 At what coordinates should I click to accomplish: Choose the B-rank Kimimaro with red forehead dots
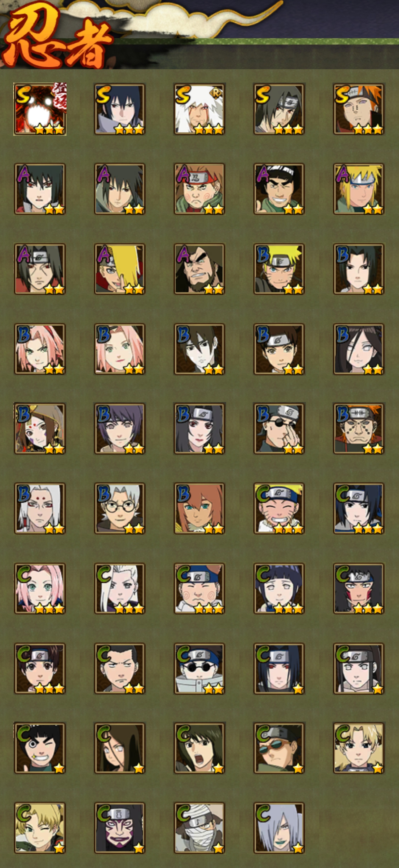(x=40, y=509)
